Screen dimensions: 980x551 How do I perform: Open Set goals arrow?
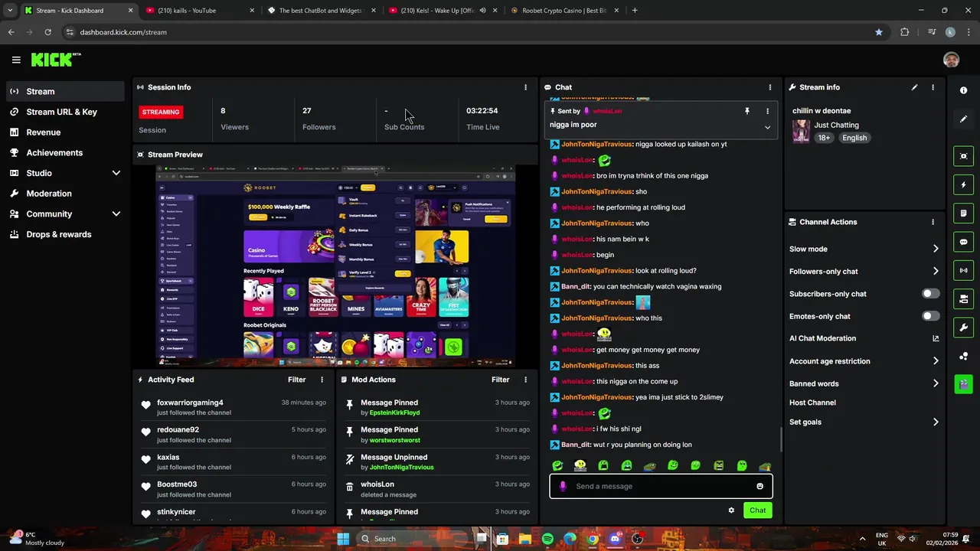point(936,422)
